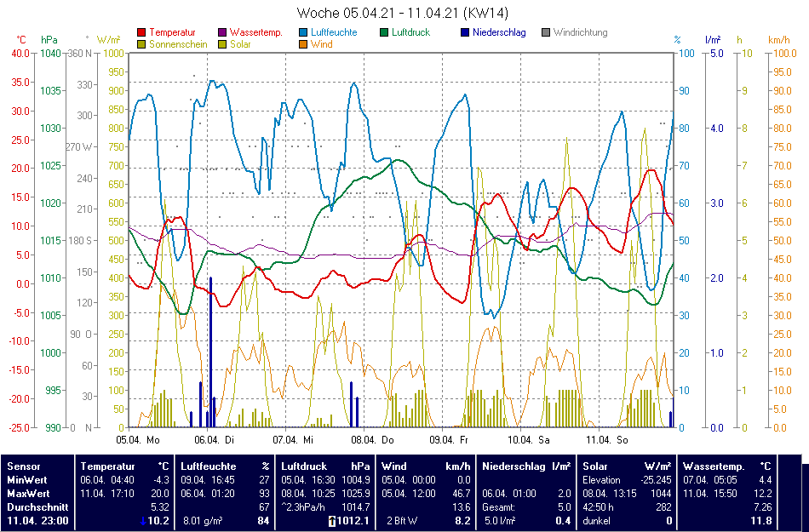Viewport: 809px width, 532px height.
Task: Click the date label 05.04. Mo
Action: tap(138, 440)
